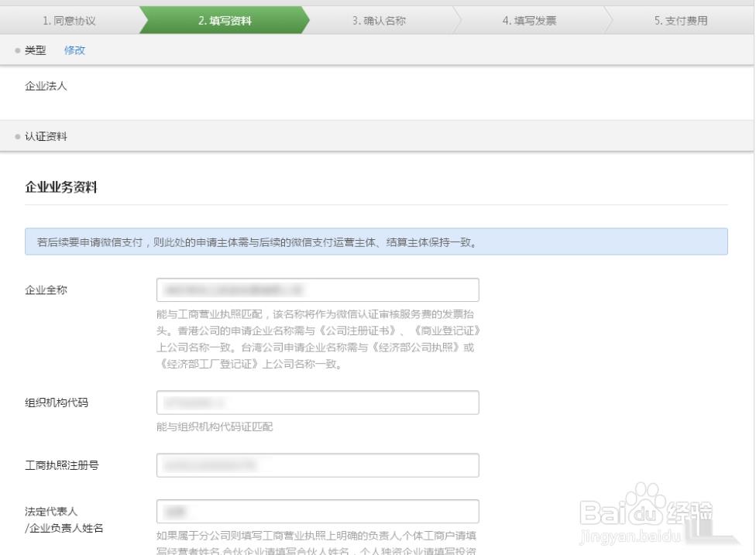Click the hint 能与组织机构代码证匹配
The height and width of the screenshot is (555, 756).
point(215,427)
